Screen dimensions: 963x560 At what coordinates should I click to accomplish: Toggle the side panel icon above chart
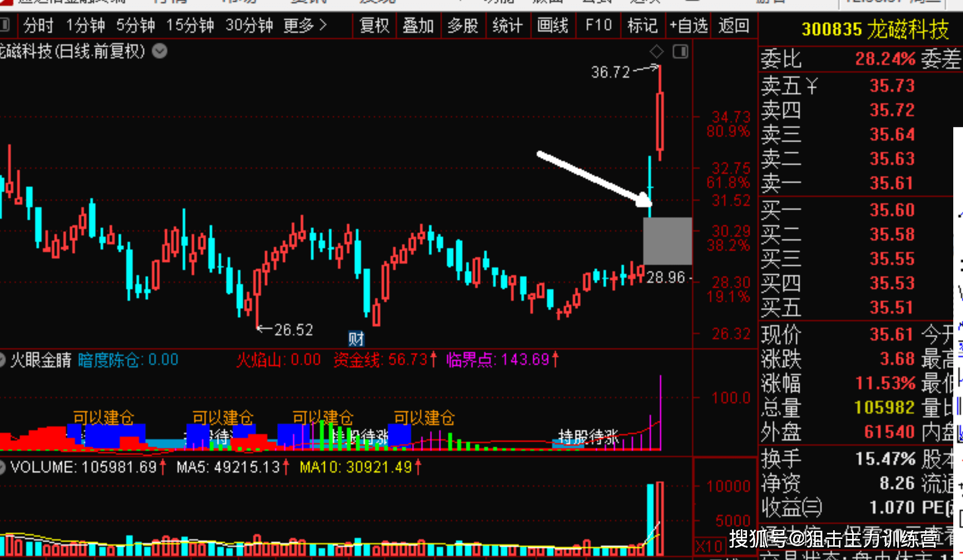[x=680, y=51]
